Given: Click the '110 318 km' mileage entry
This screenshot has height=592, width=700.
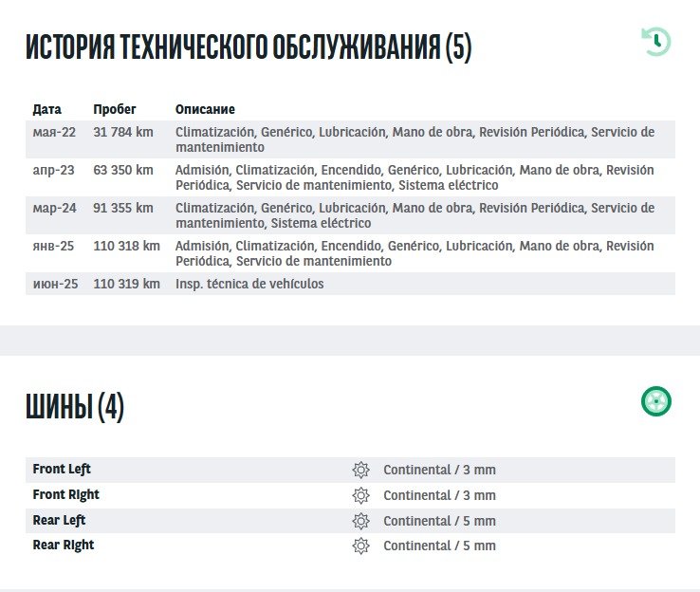Looking at the screenshot, I should 127,246.
